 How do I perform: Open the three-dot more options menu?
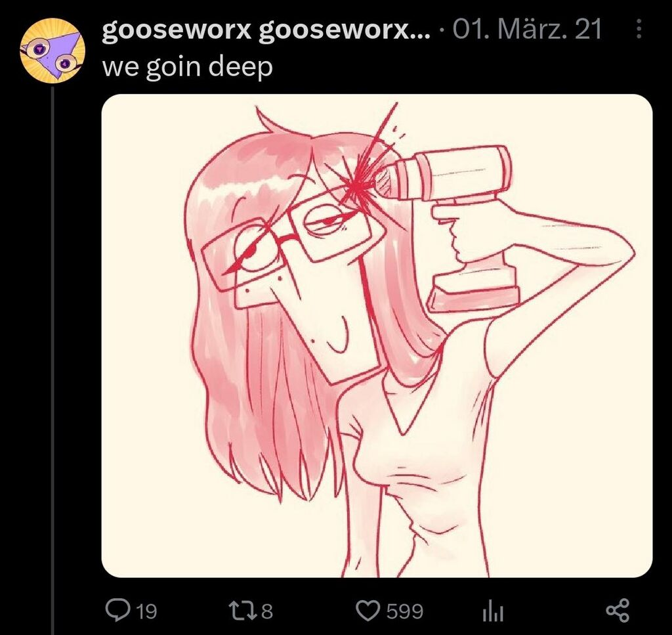click(639, 29)
